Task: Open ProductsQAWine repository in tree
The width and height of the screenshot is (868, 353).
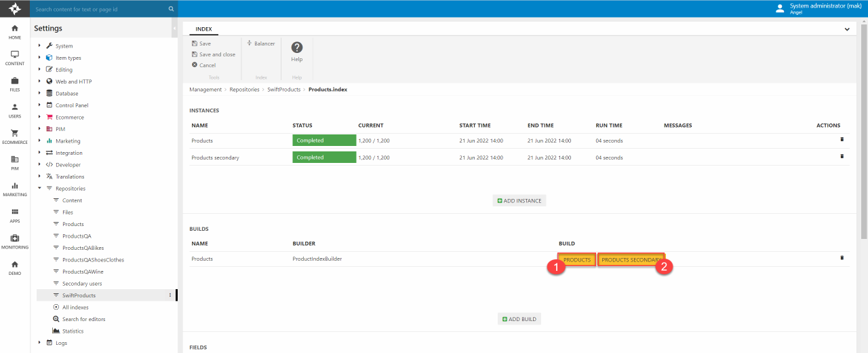Action: [x=83, y=272]
